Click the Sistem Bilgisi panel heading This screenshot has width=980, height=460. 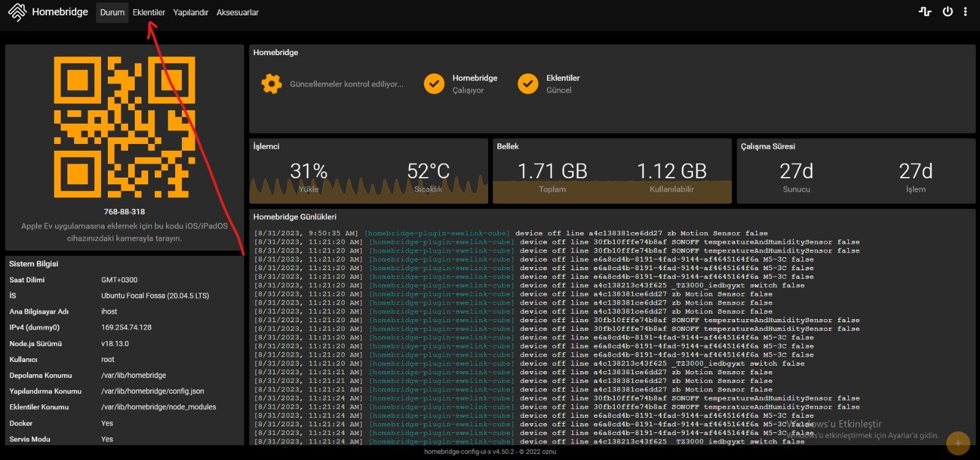point(34,264)
